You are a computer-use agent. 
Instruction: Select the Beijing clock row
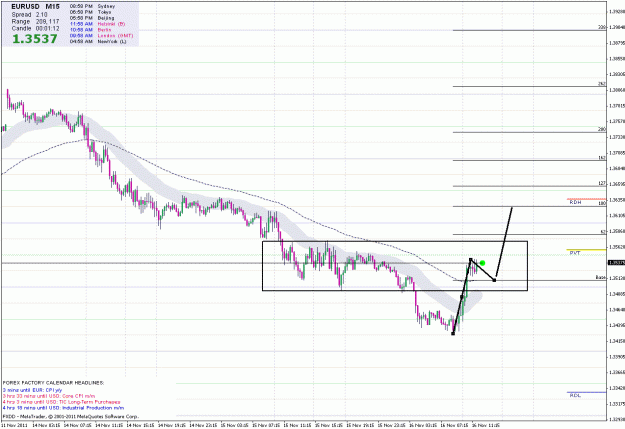pos(92,18)
